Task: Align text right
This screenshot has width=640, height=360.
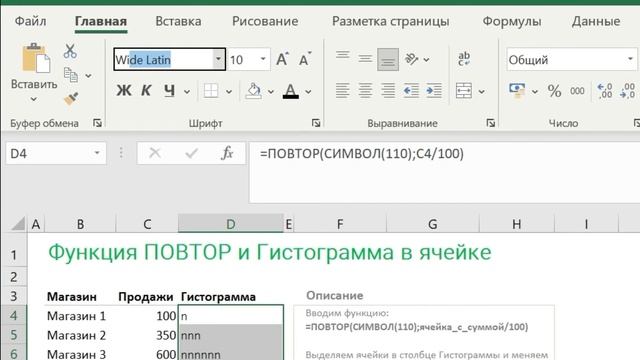Action: [x=388, y=91]
